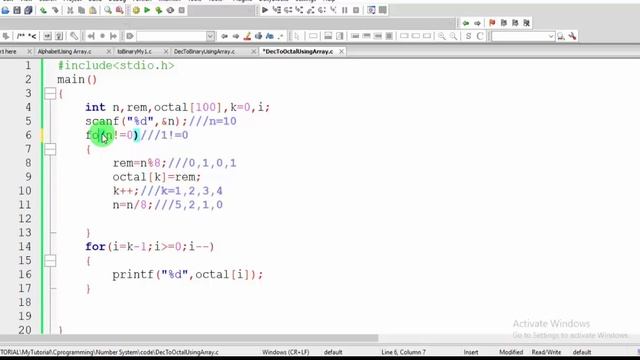Open Find with the magnifier icon

click(x=108, y=10)
